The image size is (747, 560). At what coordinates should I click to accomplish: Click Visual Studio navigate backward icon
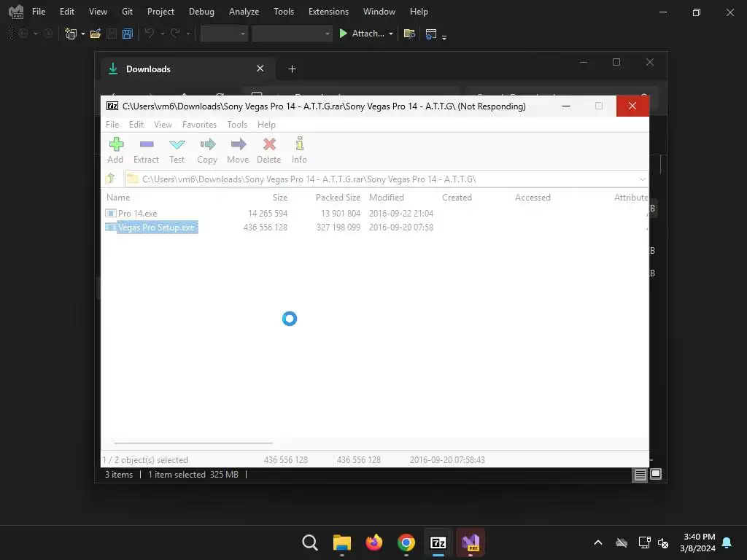click(x=23, y=34)
